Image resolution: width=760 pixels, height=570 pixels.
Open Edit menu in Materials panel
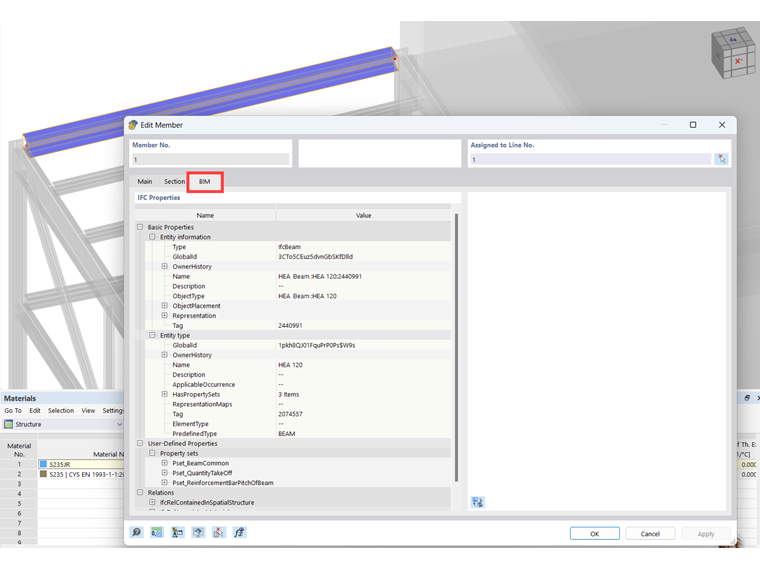tap(35, 411)
